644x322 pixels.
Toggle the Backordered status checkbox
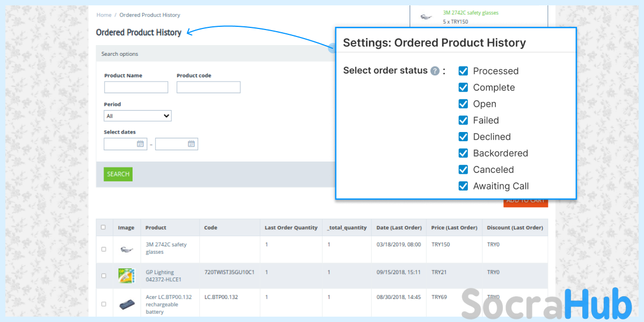coord(463,153)
